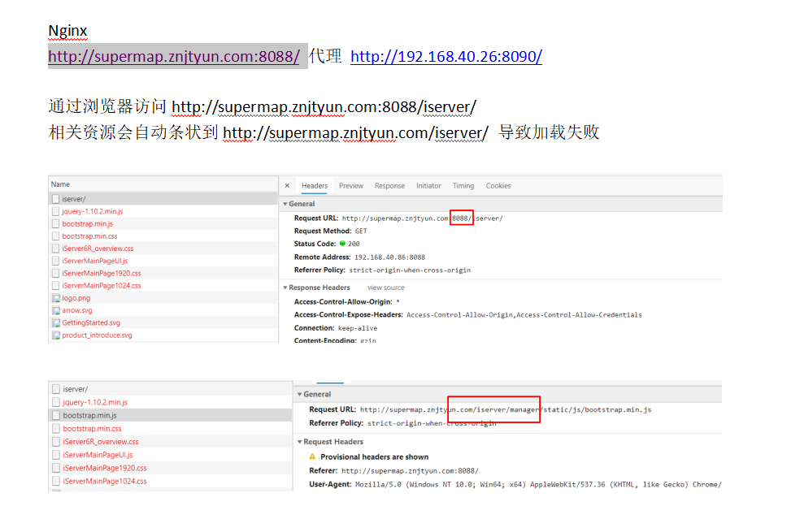Switch to the Preview tab
804x532 pixels.
(x=350, y=185)
